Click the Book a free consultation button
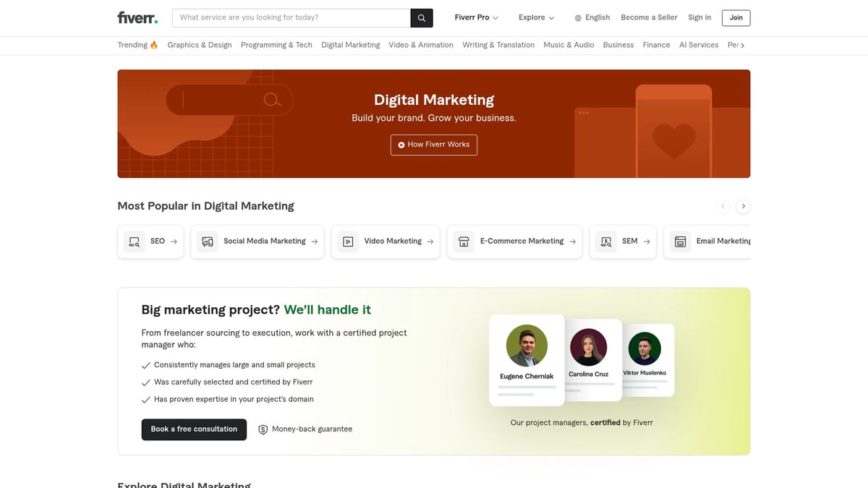 (194, 429)
